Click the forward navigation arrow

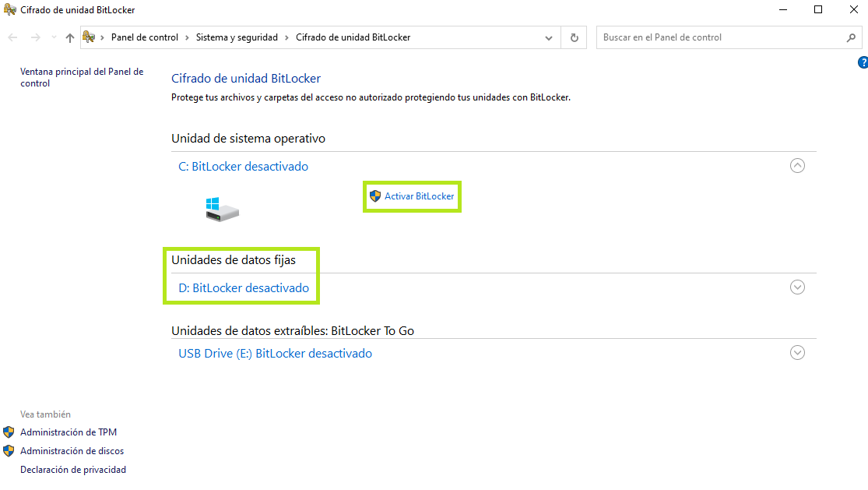[x=35, y=37]
